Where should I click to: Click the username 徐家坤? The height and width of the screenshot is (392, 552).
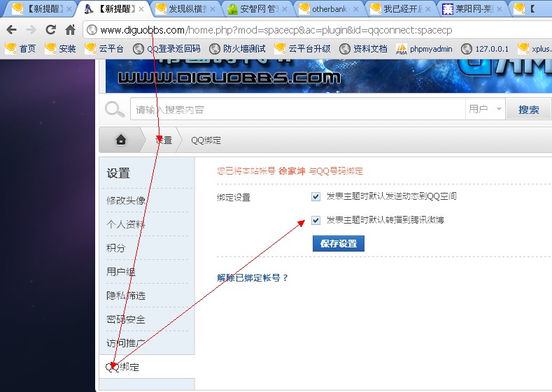[292, 171]
